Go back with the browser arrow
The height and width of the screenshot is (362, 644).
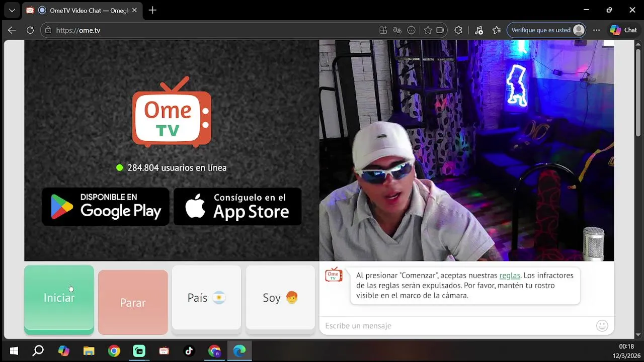tap(12, 30)
